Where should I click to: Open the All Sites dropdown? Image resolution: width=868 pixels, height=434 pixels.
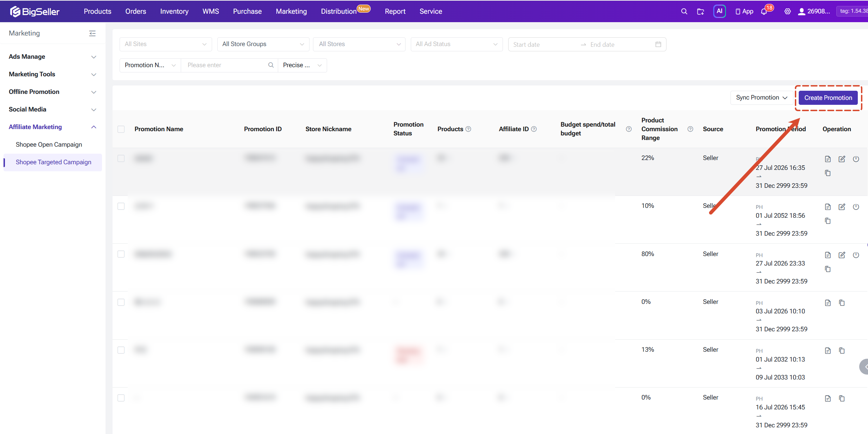pos(166,44)
